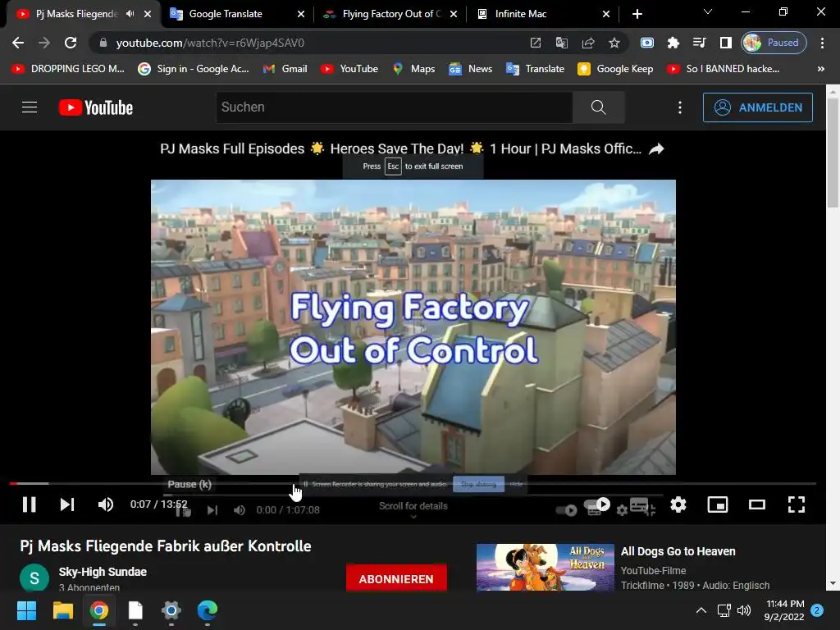Show more bookmarks with double chevron
Viewport: 840px width, 630px height.
coord(820,69)
